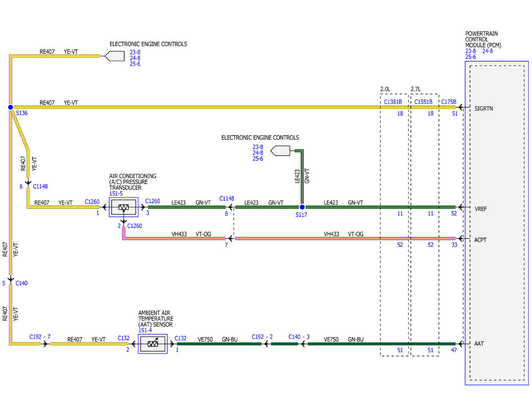Image resolution: width=532 pixels, height=411 pixels.
Task: Select the S117 splice dot
Action: pos(302,207)
